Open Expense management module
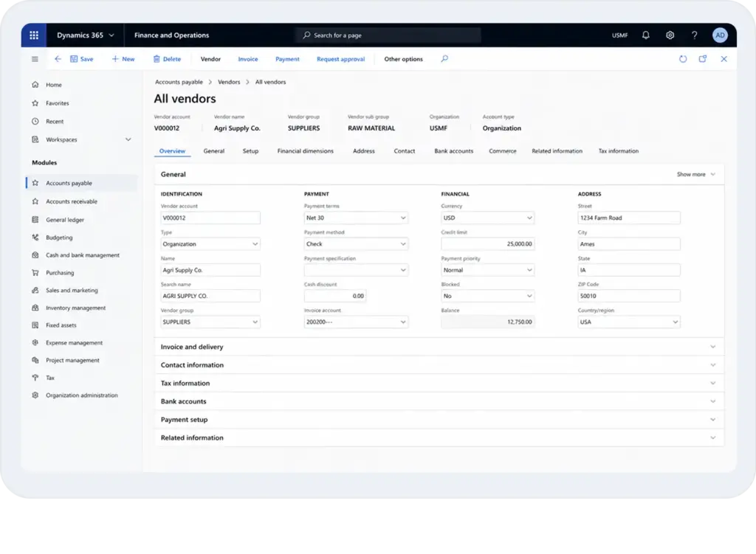This screenshot has width=756, height=554. point(74,343)
